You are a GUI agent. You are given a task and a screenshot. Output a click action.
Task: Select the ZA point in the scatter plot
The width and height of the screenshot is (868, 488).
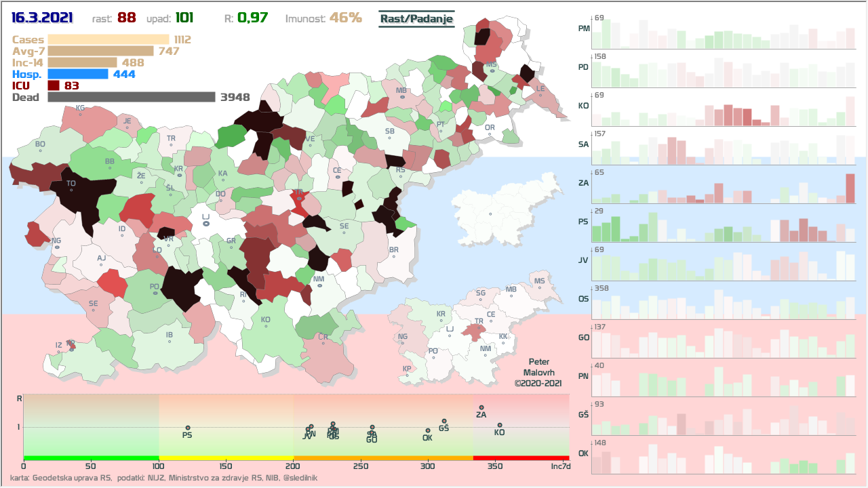[x=481, y=408]
